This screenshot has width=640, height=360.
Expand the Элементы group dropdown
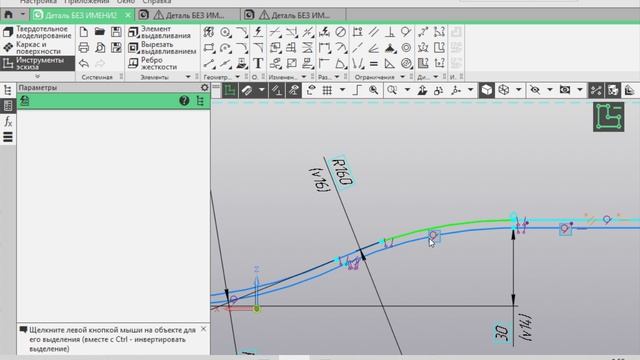[188, 77]
